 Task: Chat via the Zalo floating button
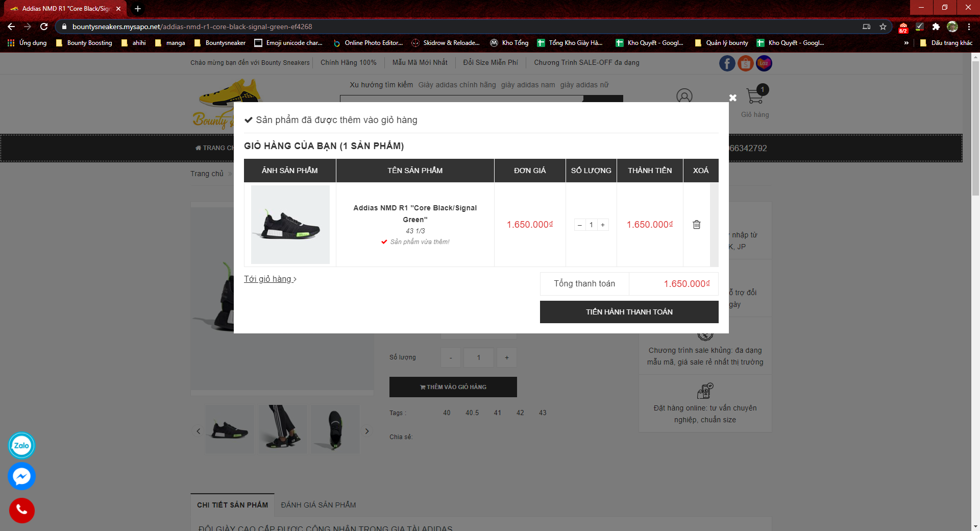[x=21, y=445]
